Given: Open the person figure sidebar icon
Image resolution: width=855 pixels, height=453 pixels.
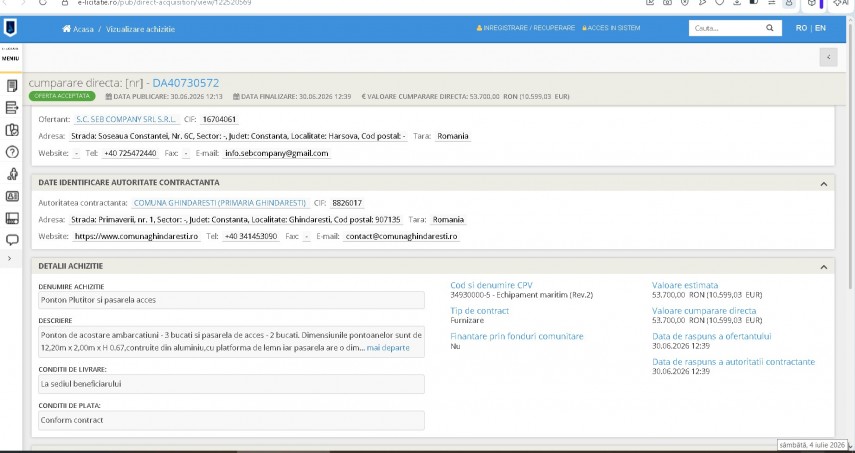Looking at the screenshot, I should 12,174.
